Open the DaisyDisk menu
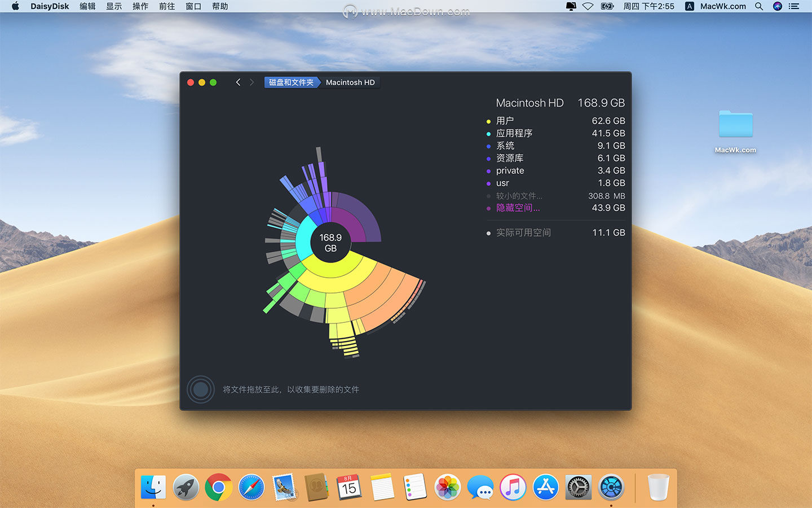The image size is (812, 508). point(50,6)
